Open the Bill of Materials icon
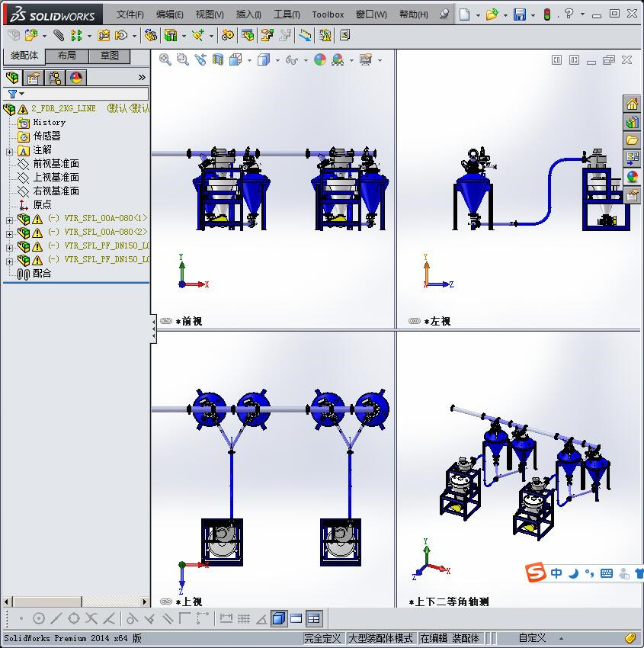 (x=248, y=36)
